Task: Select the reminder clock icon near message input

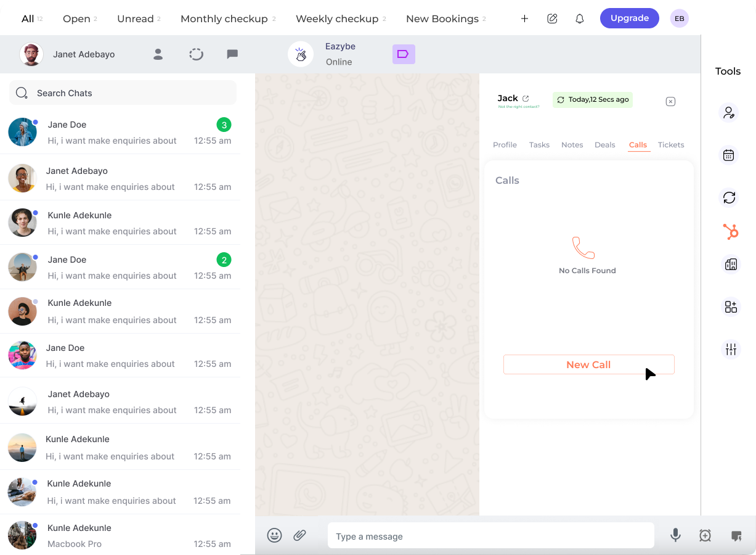Action: click(x=704, y=535)
